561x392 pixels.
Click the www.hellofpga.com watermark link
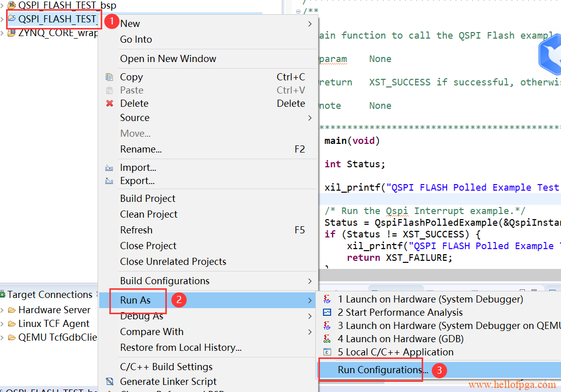(512, 385)
